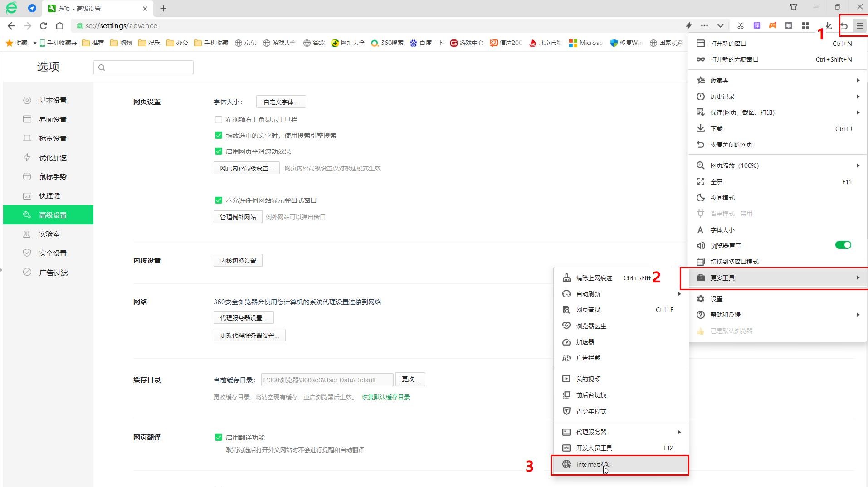Image resolution: width=868 pixels, height=487 pixels.
Task: Click the undo restore closed page icon
Action: (844, 26)
